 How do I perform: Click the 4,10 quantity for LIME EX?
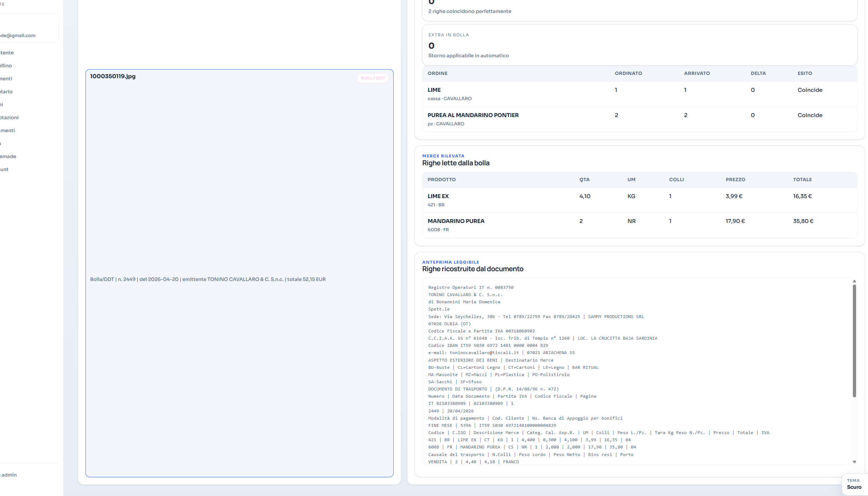coord(585,196)
